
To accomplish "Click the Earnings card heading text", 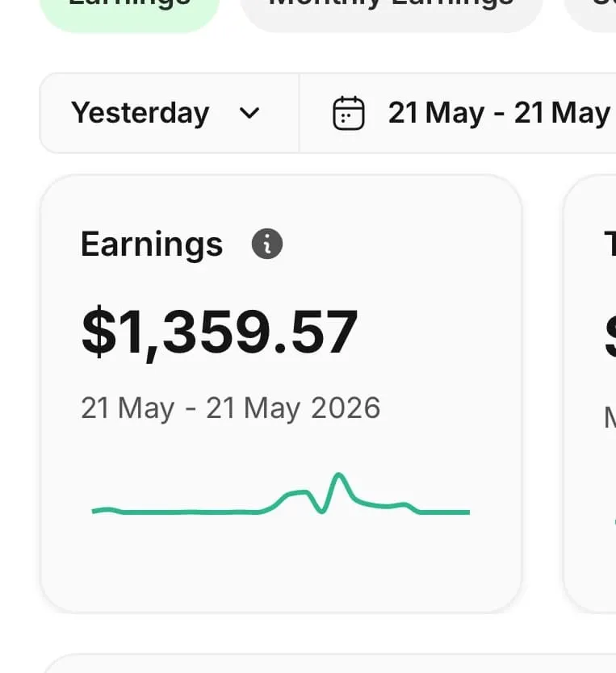I will [x=152, y=245].
